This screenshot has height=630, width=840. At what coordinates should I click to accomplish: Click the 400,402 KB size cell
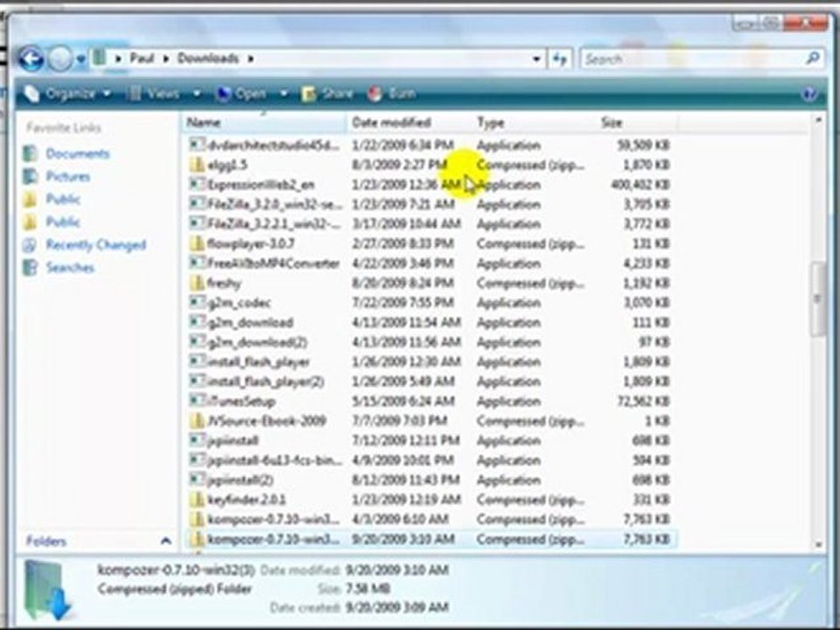(640, 185)
